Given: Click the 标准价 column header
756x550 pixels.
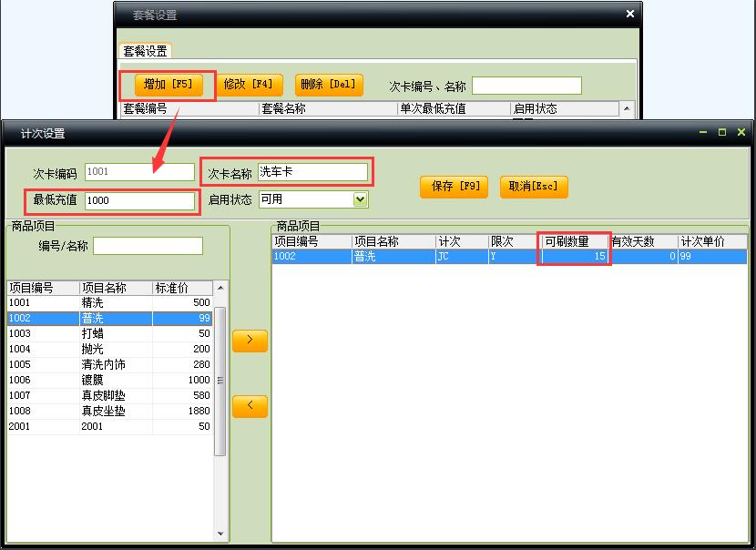Looking at the screenshot, I should (182, 288).
